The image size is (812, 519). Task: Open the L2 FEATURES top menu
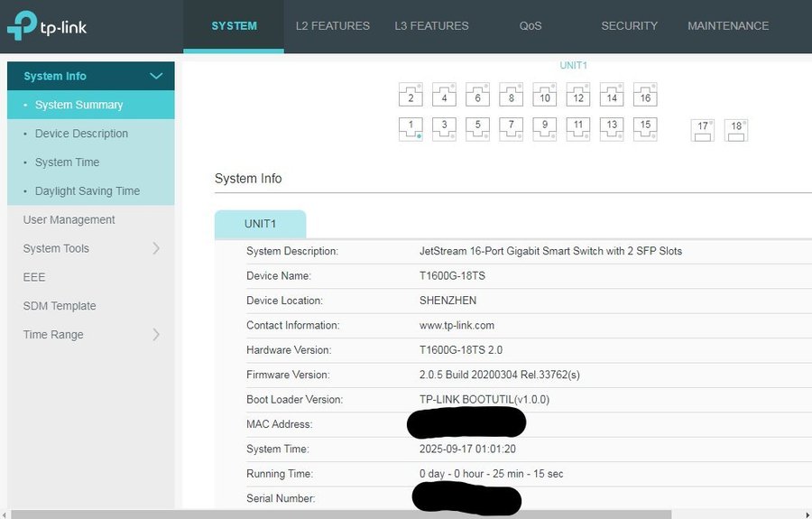click(x=333, y=26)
